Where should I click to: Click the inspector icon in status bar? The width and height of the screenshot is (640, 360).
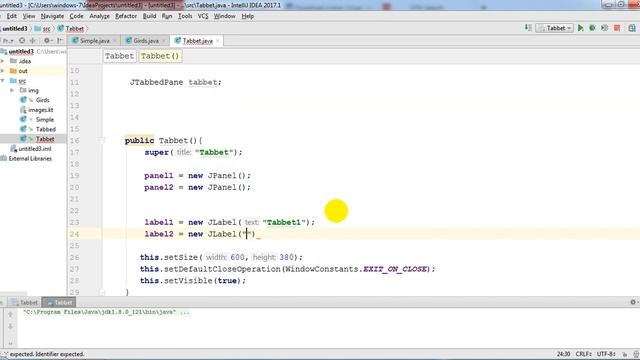pos(636,354)
